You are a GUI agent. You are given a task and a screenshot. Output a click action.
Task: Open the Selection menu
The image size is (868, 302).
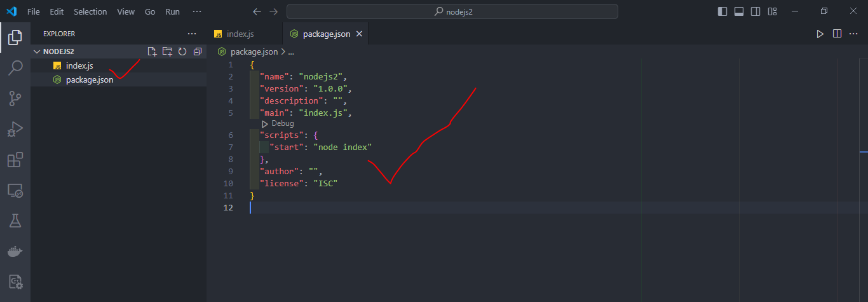tap(90, 11)
